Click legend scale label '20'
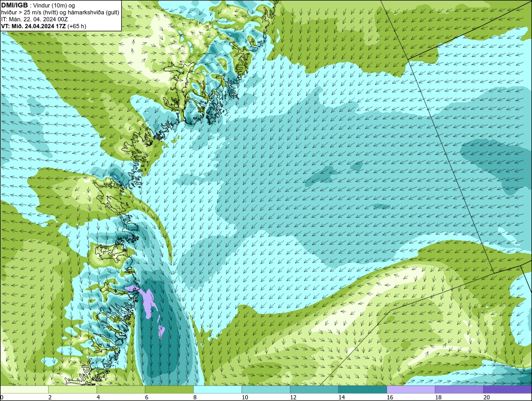Screen dimensions: 532x401 click(x=487, y=397)
